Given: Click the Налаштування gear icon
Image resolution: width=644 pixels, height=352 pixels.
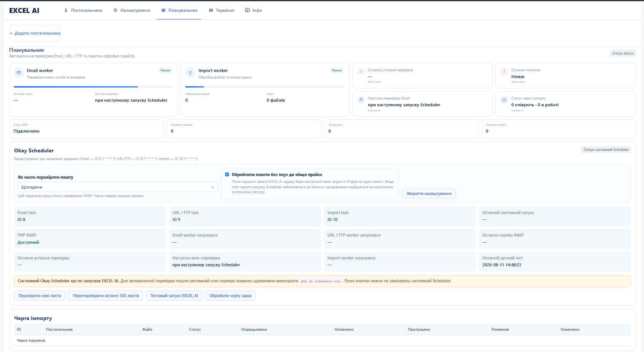Looking at the screenshot, I should click(115, 10).
